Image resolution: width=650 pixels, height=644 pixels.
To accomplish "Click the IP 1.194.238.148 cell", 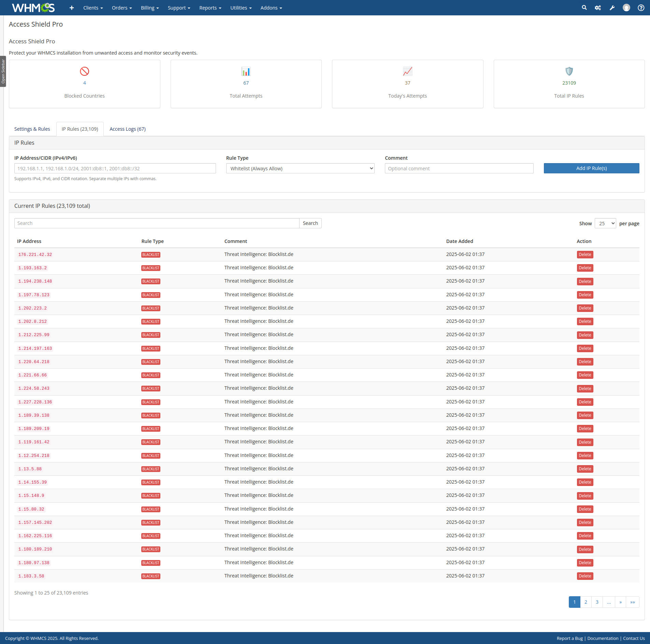I will (35, 281).
